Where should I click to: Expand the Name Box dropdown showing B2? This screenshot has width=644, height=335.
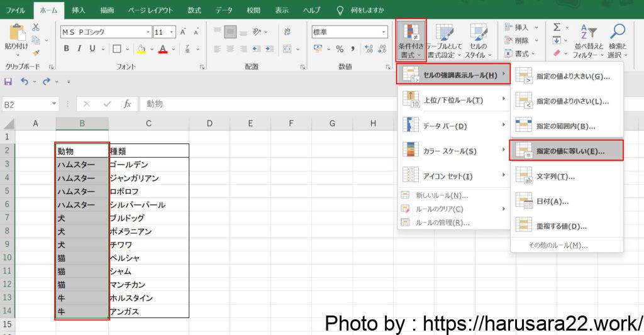[x=54, y=104]
